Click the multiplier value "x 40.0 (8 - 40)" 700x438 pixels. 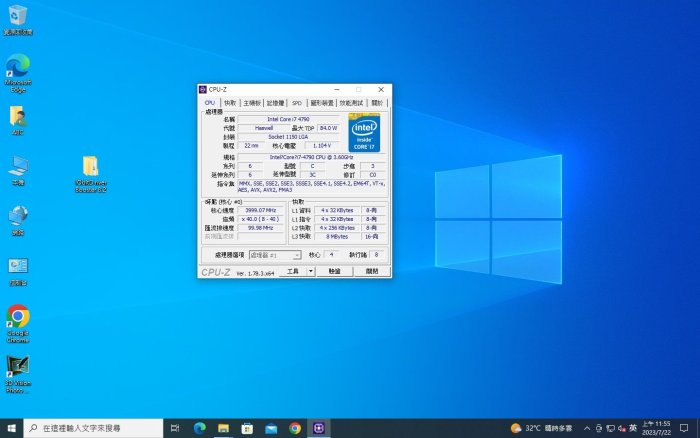(261, 219)
